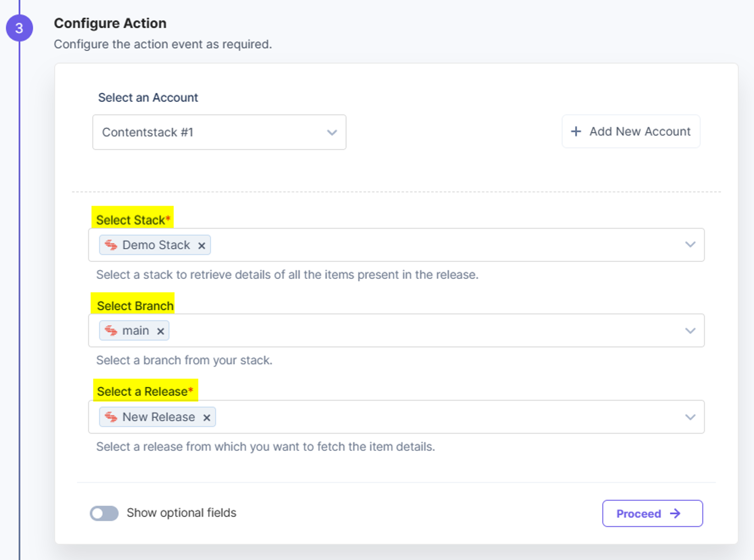Click the Contentstack icon beside New Release
Viewport: 754px width, 560px height.
click(111, 417)
